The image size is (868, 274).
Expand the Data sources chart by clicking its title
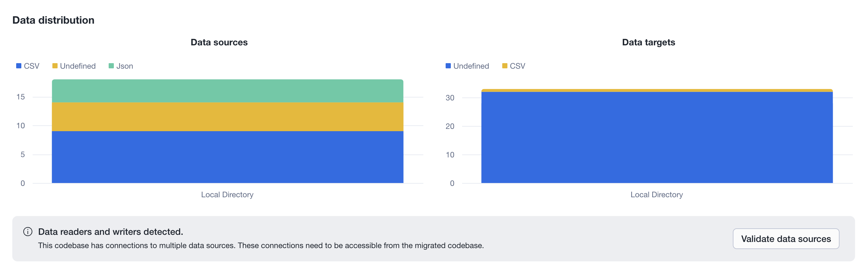point(219,42)
